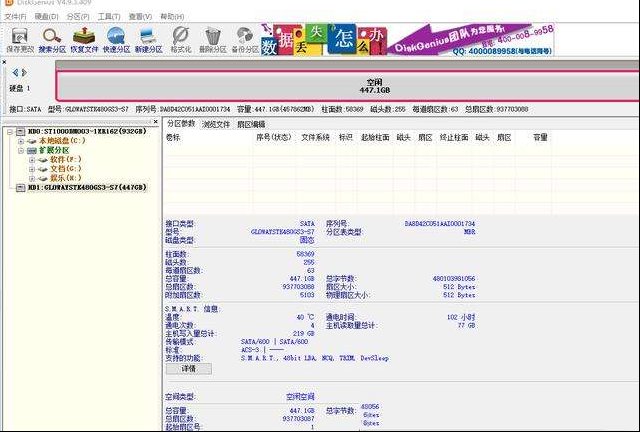Select 扩展分区 in the tree
Image resolution: width=640 pixels, height=432 pixels.
click(x=54, y=151)
